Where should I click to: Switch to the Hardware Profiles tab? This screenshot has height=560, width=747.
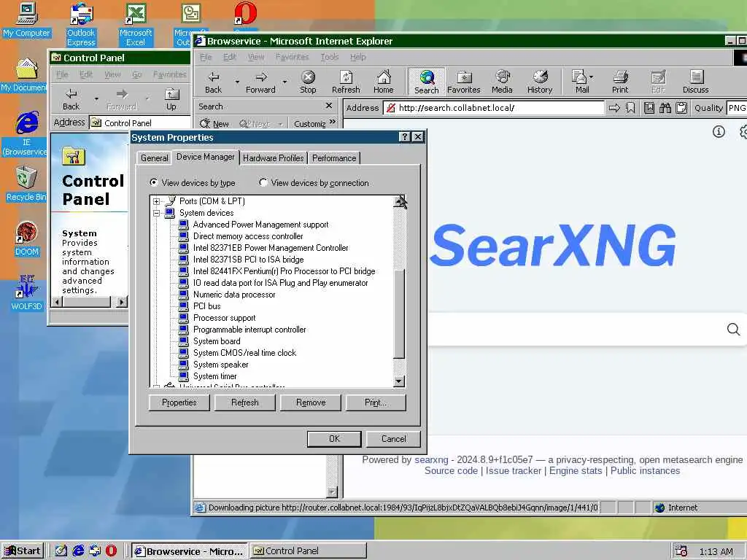273,158
